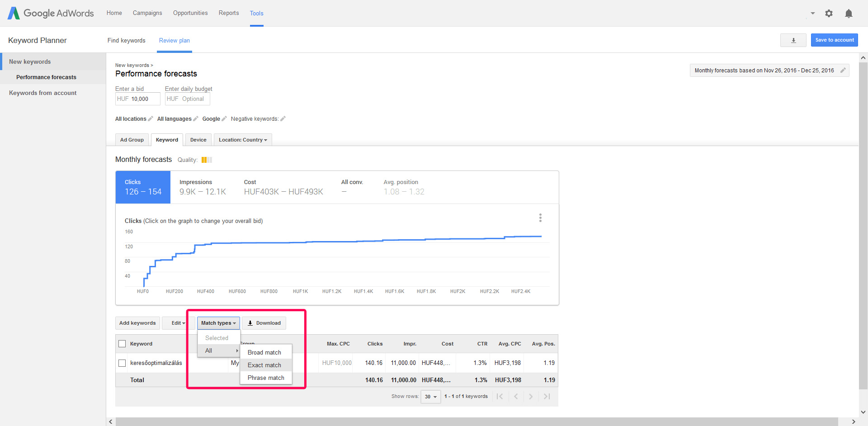Image resolution: width=868 pixels, height=426 pixels.
Task: Edit Negative keywords pencil icon
Action: click(283, 119)
